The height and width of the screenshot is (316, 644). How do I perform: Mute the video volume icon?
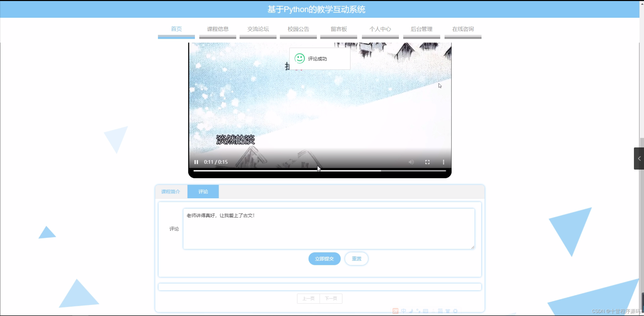pos(411,162)
